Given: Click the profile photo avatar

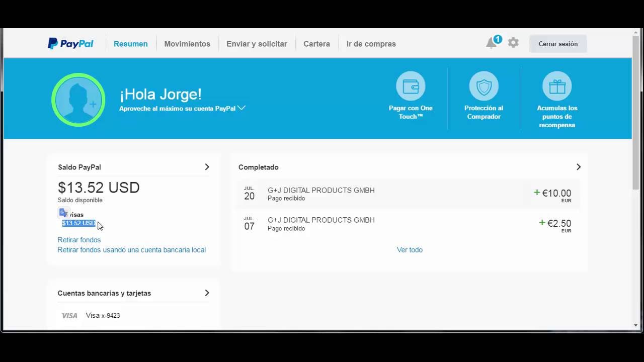Looking at the screenshot, I should click(78, 100).
